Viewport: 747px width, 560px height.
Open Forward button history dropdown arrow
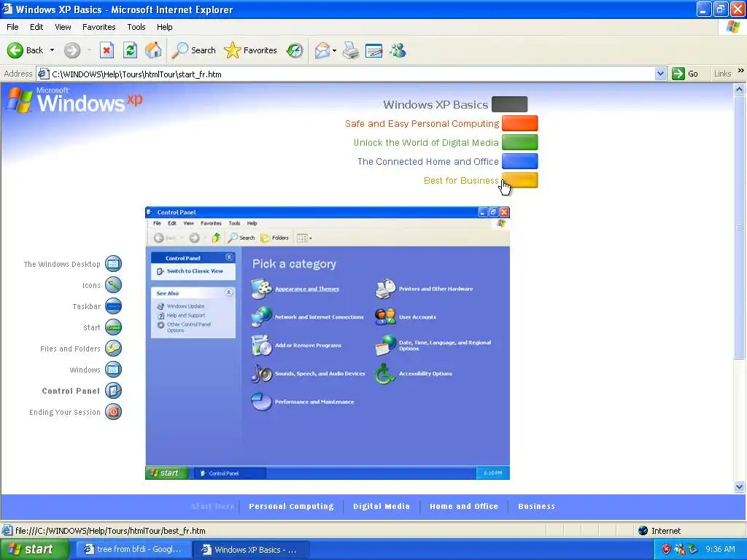[x=89, y=50]
